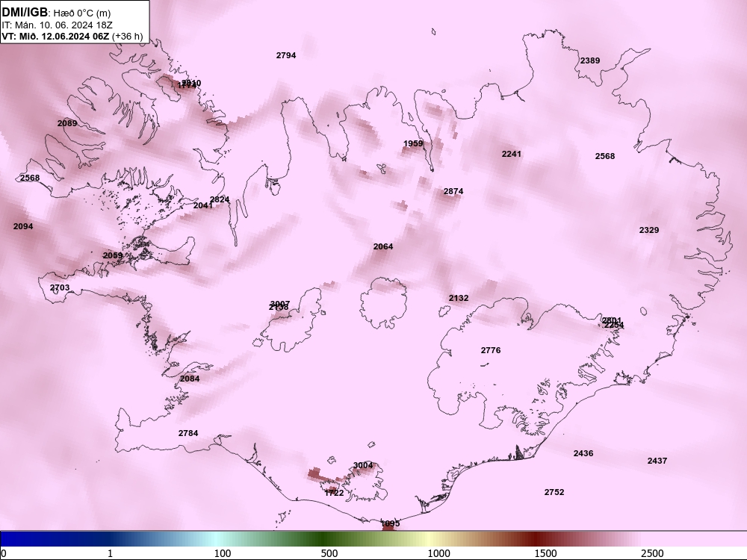
Task: Click the 2776 height value
Action: [x=491, y=350]
